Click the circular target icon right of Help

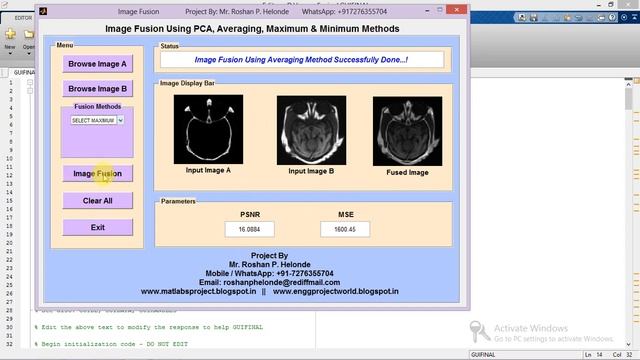[624, 17]
